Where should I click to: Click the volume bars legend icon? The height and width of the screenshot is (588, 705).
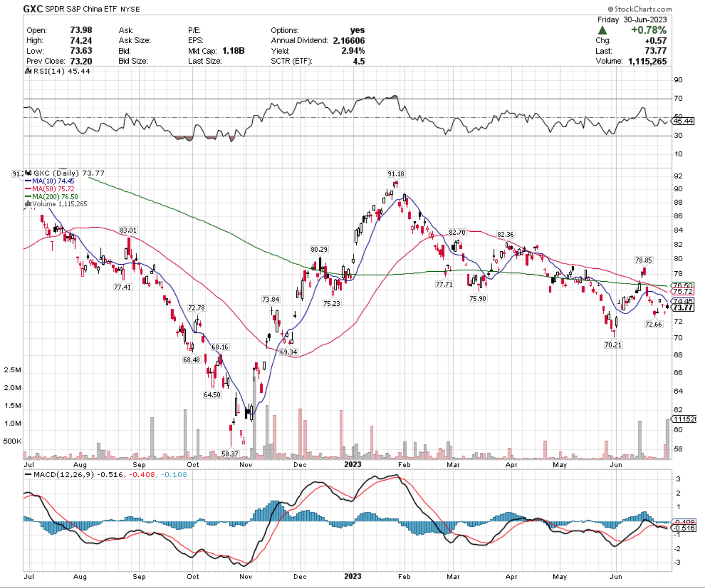tap(28, 204)
